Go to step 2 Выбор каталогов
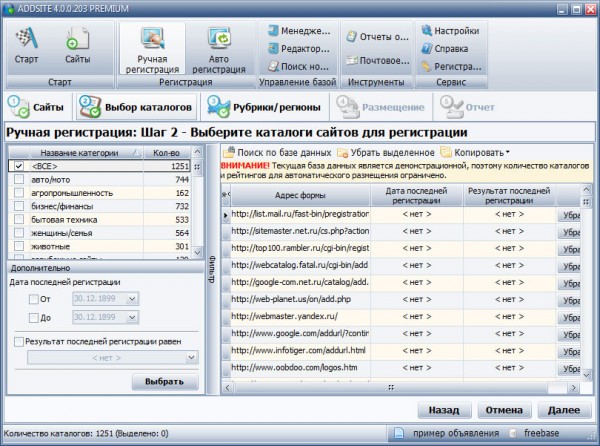Viewport: 600px width, 446px height. [x=135, y=107]
